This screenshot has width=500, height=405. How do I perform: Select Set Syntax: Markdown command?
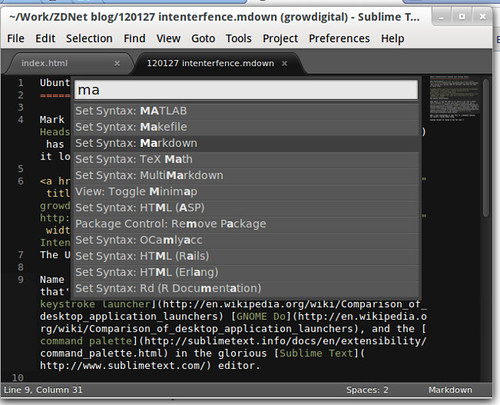point(246,143)
